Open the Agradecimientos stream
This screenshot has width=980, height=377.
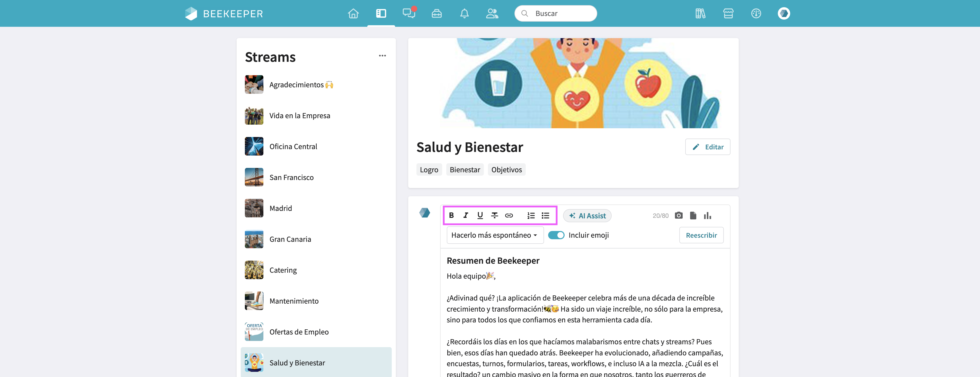[x=316, y=84]
